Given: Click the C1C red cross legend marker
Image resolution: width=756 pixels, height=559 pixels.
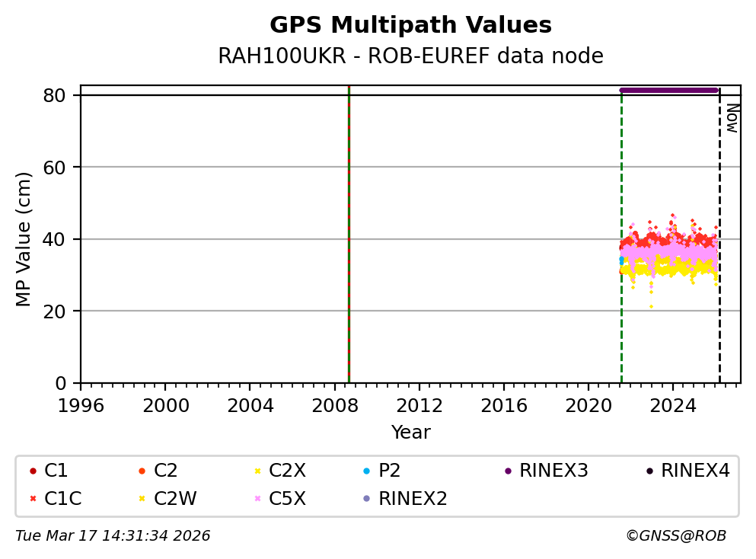Looking at the screenshot, I should (32, 499).
